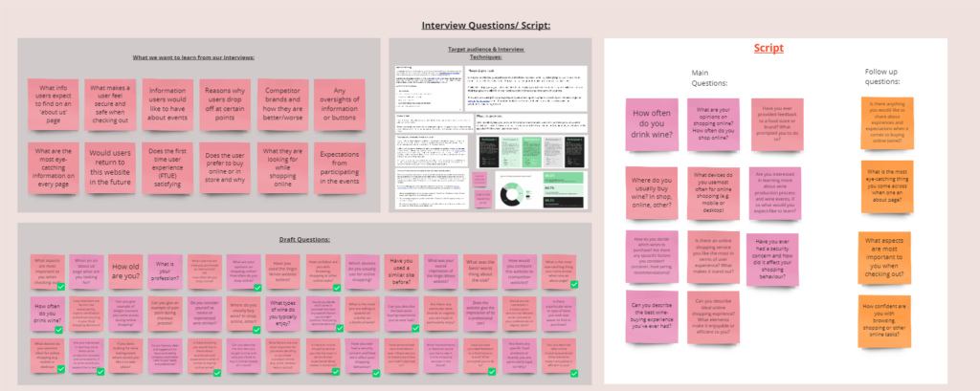The width and height of the screenshot is (980, 391).
Task: Click 'What we want to learn from our interviews:' heading
Action: click(193, 57)
